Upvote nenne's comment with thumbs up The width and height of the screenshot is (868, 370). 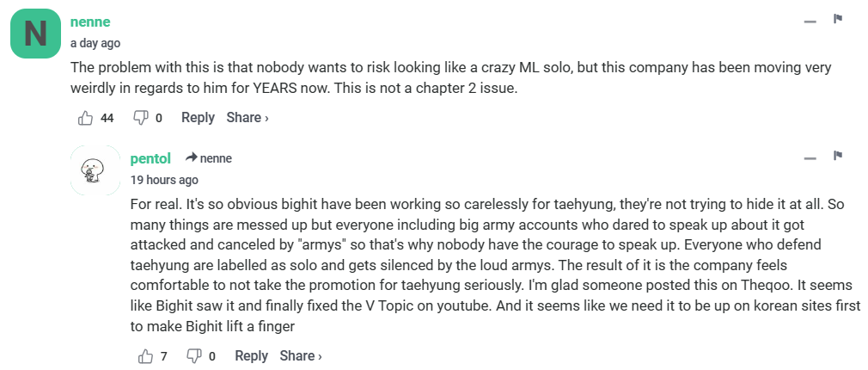[85, 118]
